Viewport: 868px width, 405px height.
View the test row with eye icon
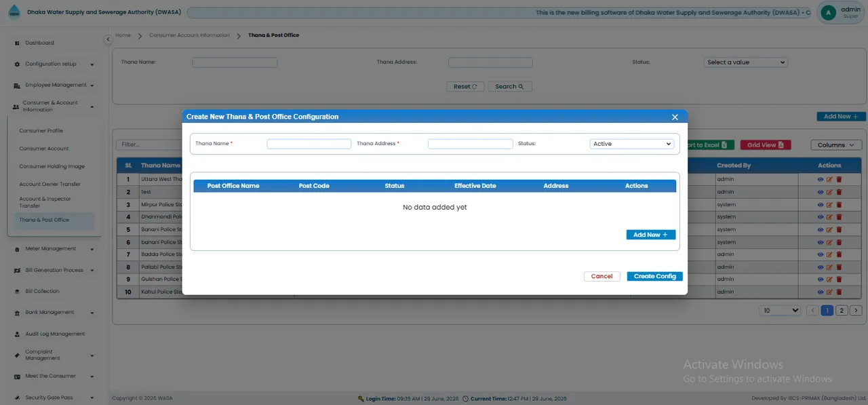click(x=821, y=192)
